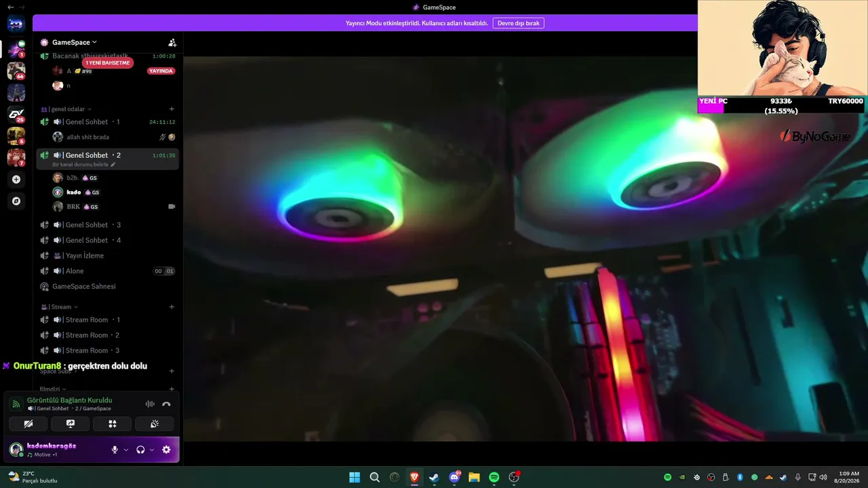Join Stream Room 2 channel
Image resolution: width=868 pixels, height=488 pixels.
[108, 335]
